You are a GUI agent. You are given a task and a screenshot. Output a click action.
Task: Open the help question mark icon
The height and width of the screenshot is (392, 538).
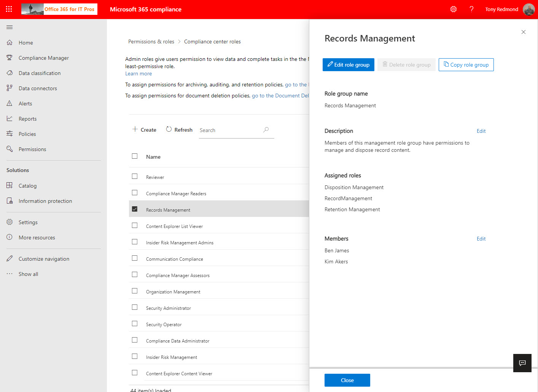coord(471,9)
